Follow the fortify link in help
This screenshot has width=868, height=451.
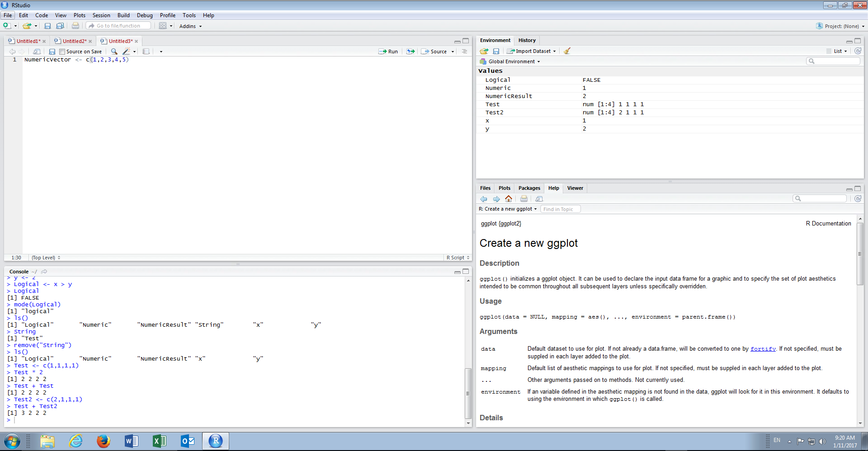tap(763, 349)
